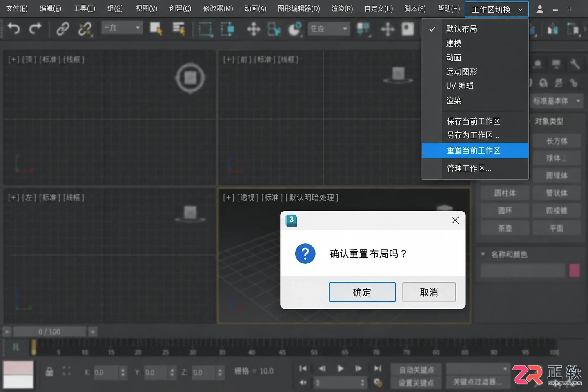588x392 pixels.
Task: Open 关键点过滤器... key filters
Action: point(477,382)
